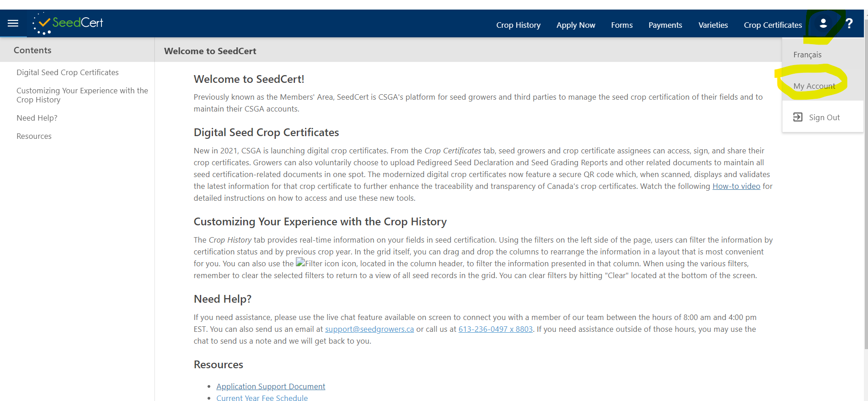Screen dimensions: 868x401
Task: Click the Customizing Your Experience section heading
Action: (320, 222)
